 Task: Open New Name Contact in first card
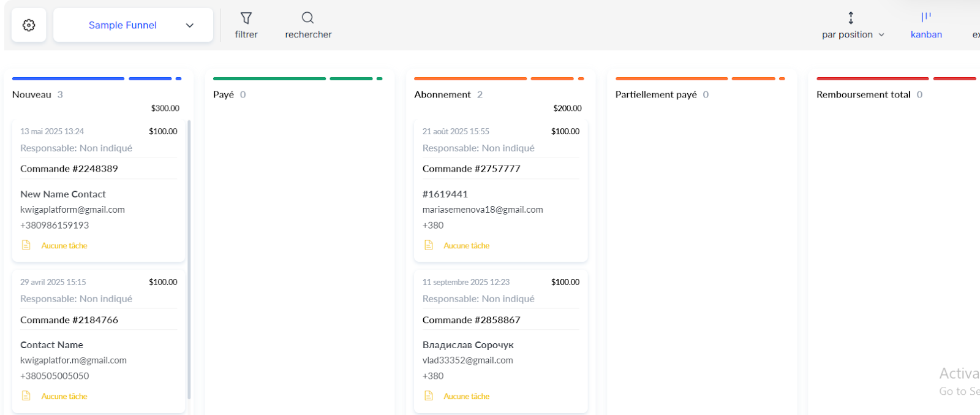point(63,194)
